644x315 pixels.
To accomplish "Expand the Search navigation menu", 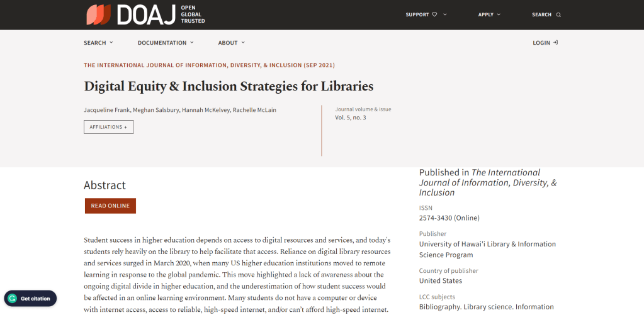I will click(98, 43).
